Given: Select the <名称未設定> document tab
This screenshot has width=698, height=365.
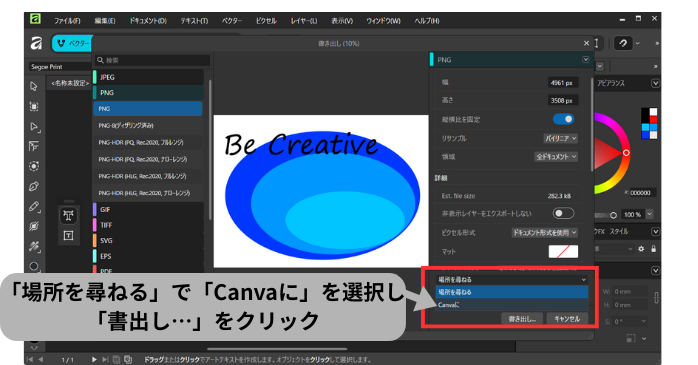Looking at the screenshot, I should pos(70,83).
